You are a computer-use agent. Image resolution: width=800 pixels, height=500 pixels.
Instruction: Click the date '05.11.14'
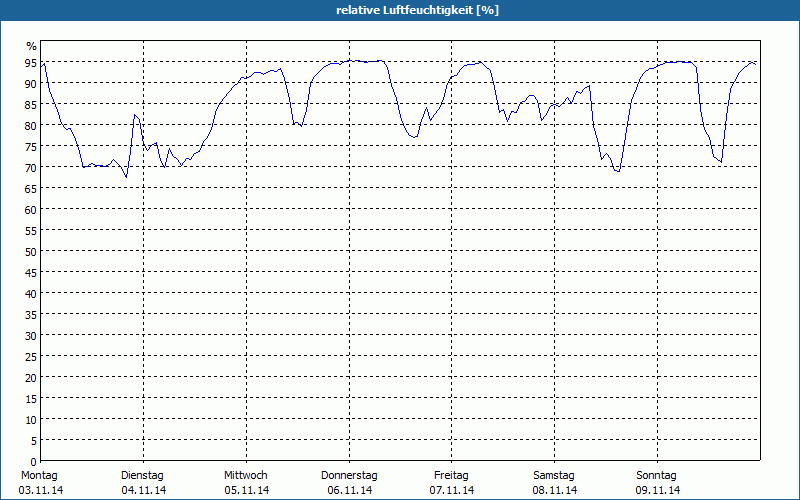pos(247,490)
